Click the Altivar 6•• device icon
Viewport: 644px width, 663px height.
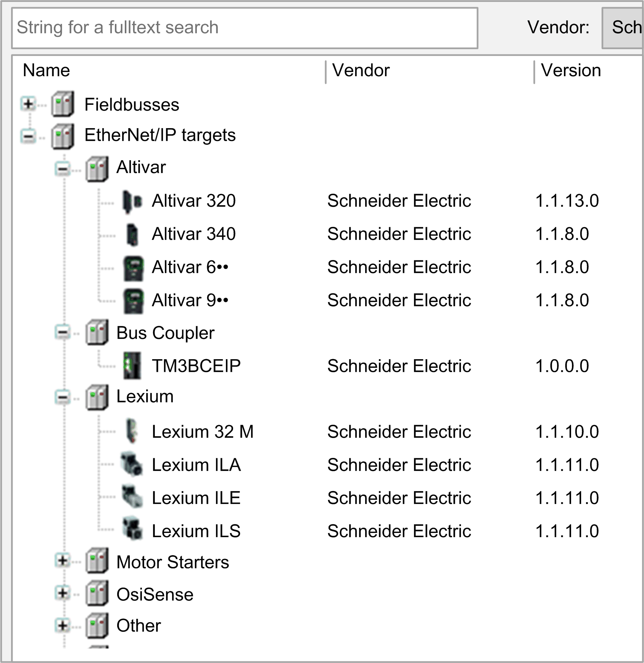(x=134, y=268)
